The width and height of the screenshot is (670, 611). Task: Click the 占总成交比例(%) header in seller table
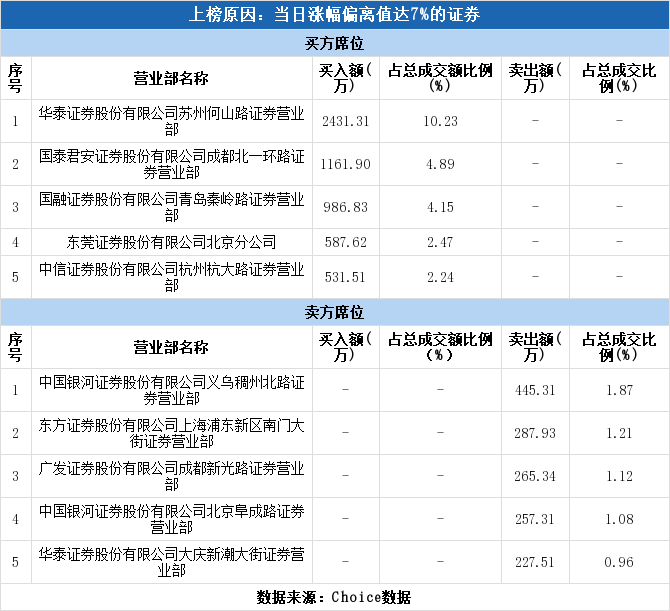pyautogui.click(x=619, y=347)
